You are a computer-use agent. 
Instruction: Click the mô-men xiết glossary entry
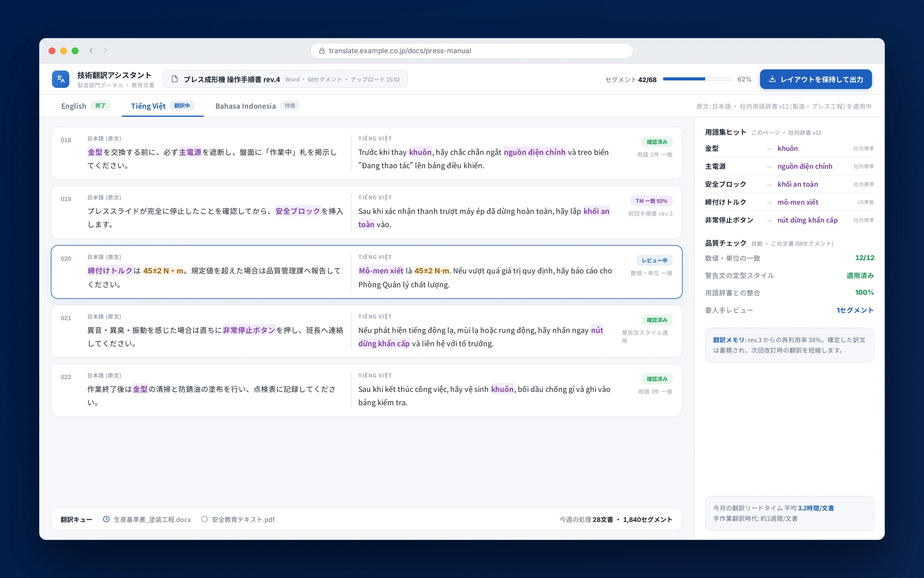(x=798, y=202)
